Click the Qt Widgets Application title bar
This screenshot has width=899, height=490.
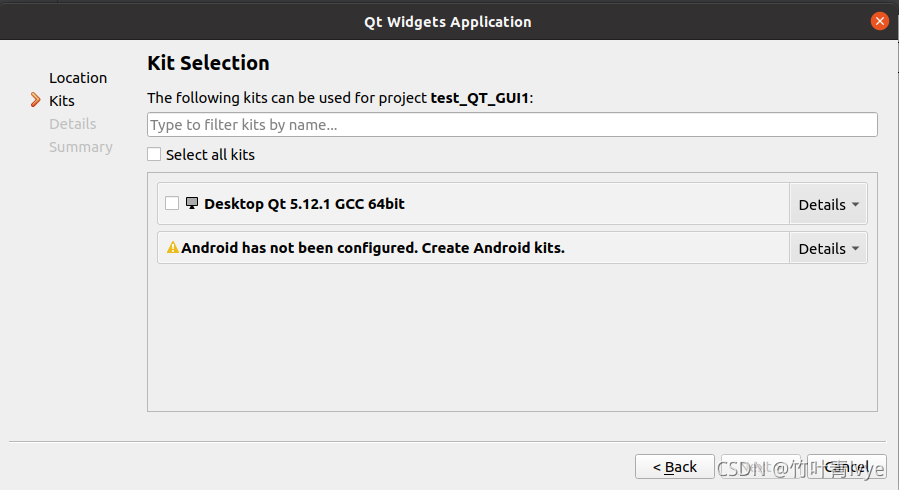coord(448,21)
